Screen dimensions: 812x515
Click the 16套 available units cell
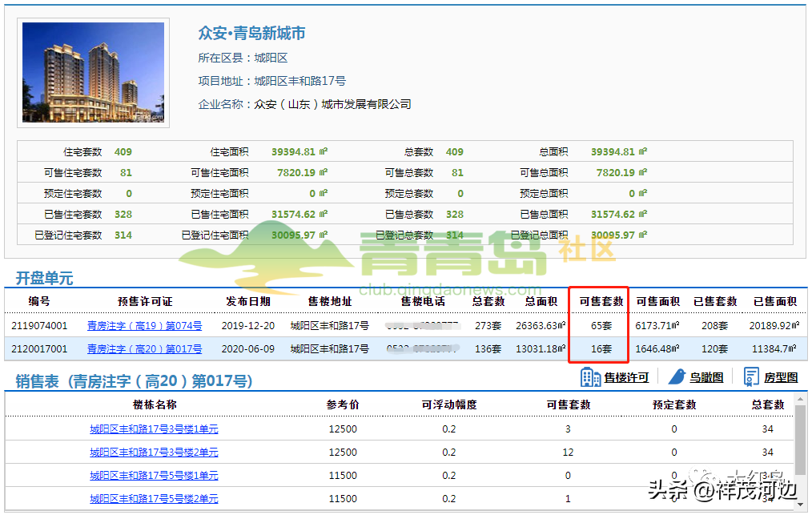click(601, 349)
